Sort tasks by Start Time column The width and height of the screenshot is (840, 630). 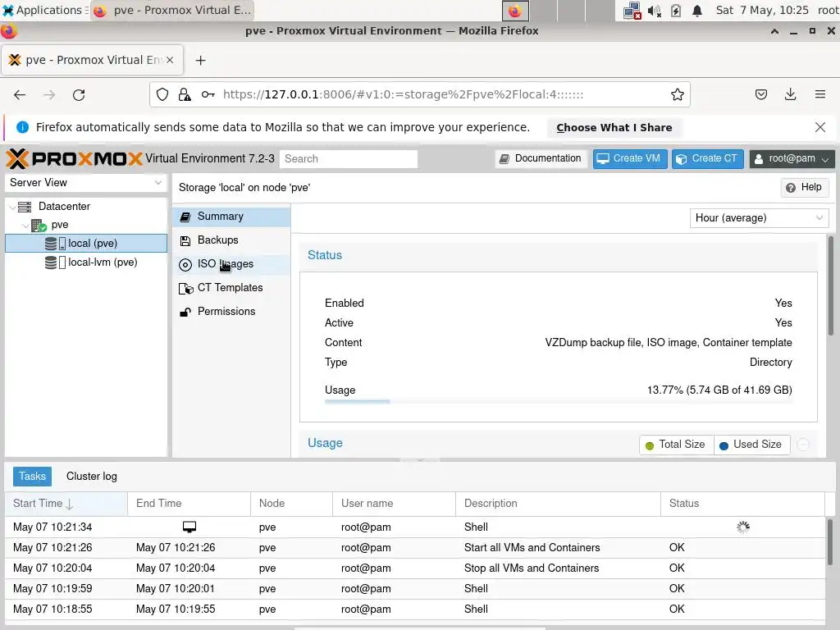(66, 504)
